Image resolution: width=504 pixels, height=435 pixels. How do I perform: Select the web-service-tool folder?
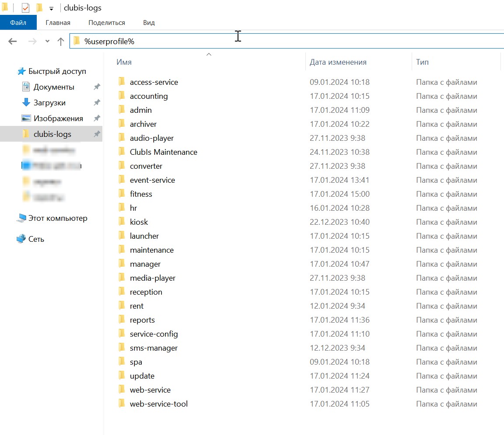pyautogui.click(x=158, y=404)
